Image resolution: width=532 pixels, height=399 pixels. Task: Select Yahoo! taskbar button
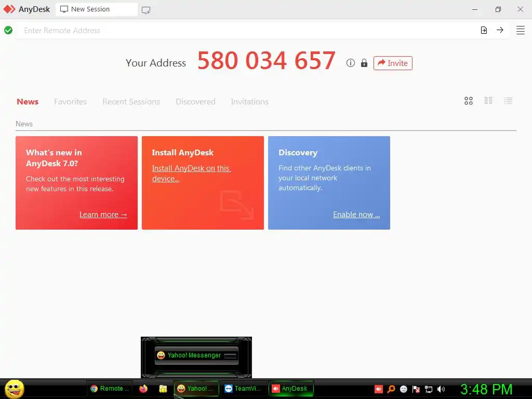coord(196,389)
